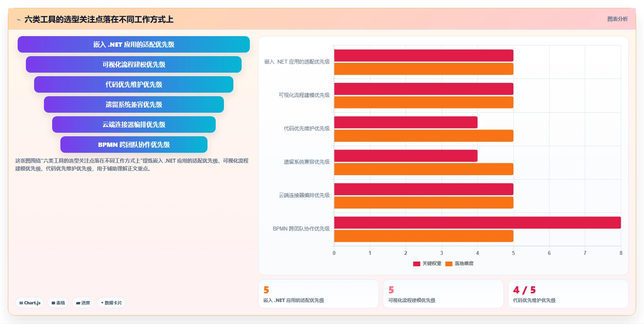This screenshot has height=324, width=644.
Task: Click the orange bar for 遗留系统兼容优先级
Action: point(424,169)
